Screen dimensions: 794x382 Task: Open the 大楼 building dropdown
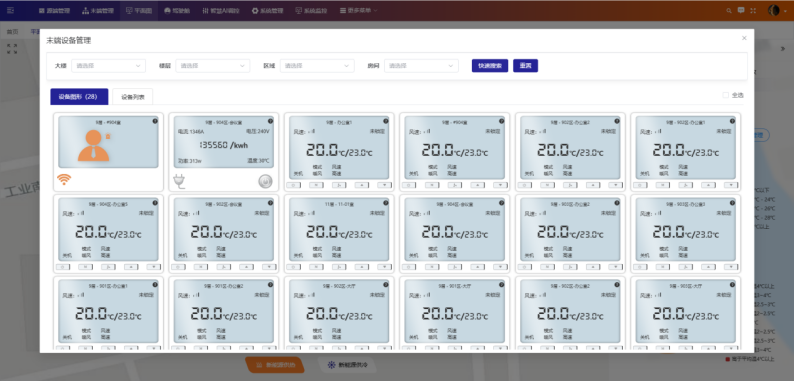108,66
